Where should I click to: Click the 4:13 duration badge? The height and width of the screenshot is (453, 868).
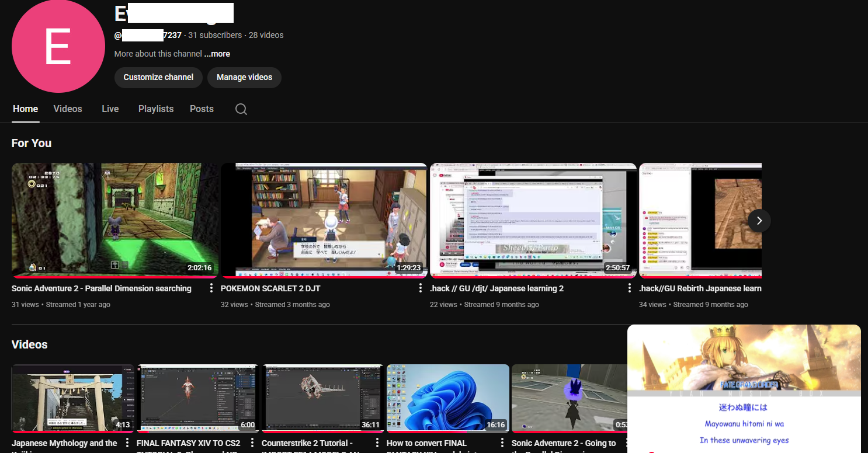pyautogui.click(x=123, y=425)
